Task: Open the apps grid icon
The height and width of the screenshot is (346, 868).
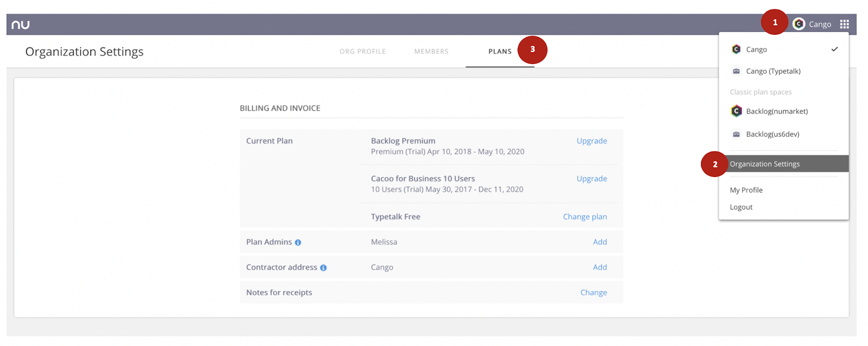Action: 844,24
